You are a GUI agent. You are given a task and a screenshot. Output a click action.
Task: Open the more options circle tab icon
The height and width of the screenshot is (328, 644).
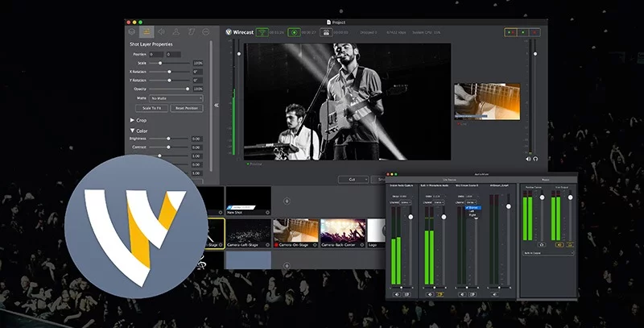(206, 31)
